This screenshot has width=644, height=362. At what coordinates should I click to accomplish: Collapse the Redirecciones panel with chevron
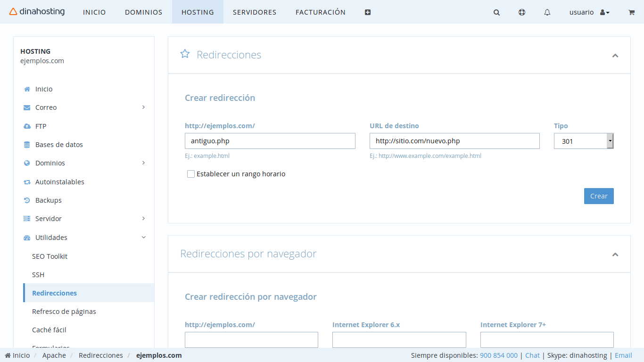click(615, 56)
